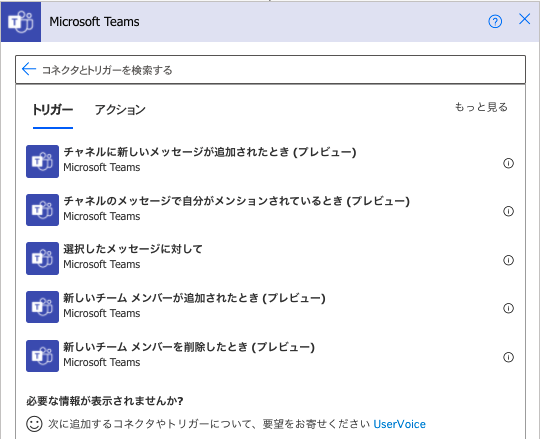The height and width of the screenshot is (439, 540).
Task: Click Teams icon for 新しいチーム メンバーが追加されたとき
Action: coord(42,307)
